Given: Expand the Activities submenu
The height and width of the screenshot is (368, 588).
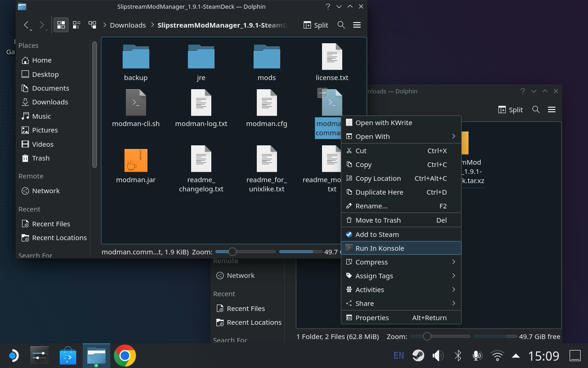Looking at the screenshot, I should point(401,289).
